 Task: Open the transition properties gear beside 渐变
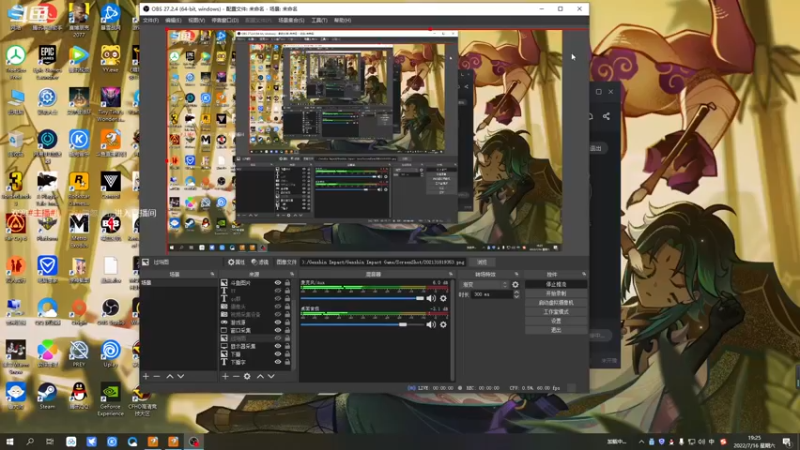[515, 285]
